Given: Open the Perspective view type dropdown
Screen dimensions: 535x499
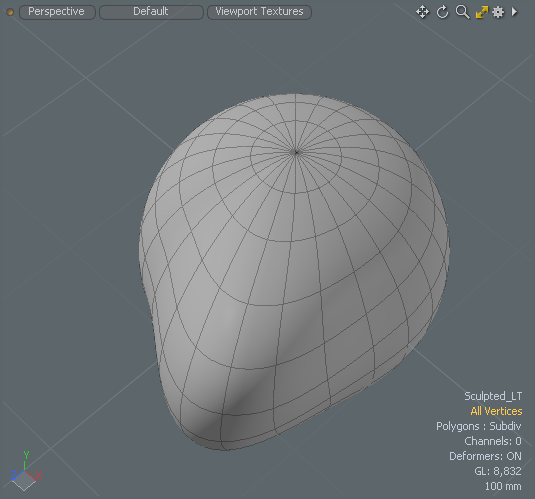Looking at the screenshot, I should [57, 12].
